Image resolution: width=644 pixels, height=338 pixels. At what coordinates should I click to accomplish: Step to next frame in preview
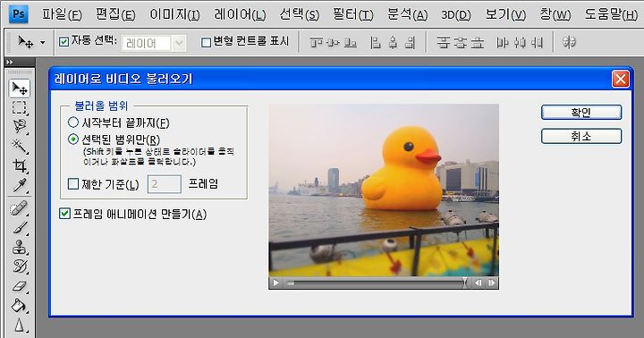[492, 283]
